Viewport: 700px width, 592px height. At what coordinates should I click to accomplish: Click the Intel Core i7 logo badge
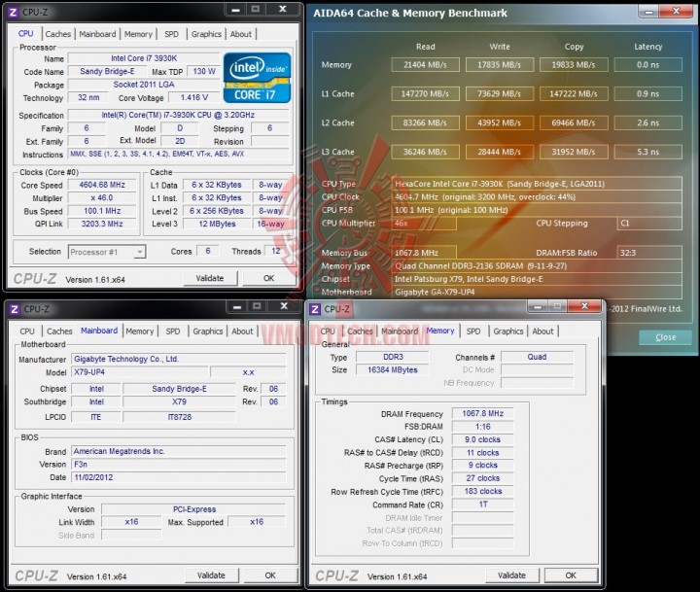pyautogui.click(x=257, y=78)
